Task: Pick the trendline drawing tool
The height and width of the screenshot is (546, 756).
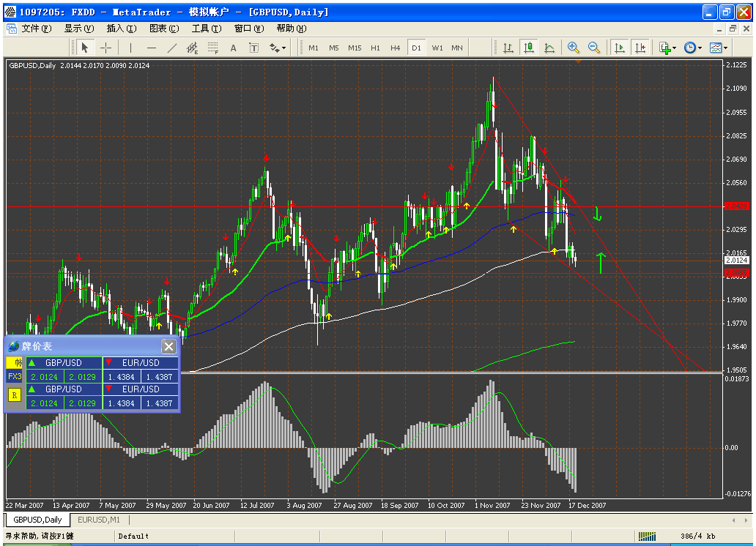Action: click(172, 48)
